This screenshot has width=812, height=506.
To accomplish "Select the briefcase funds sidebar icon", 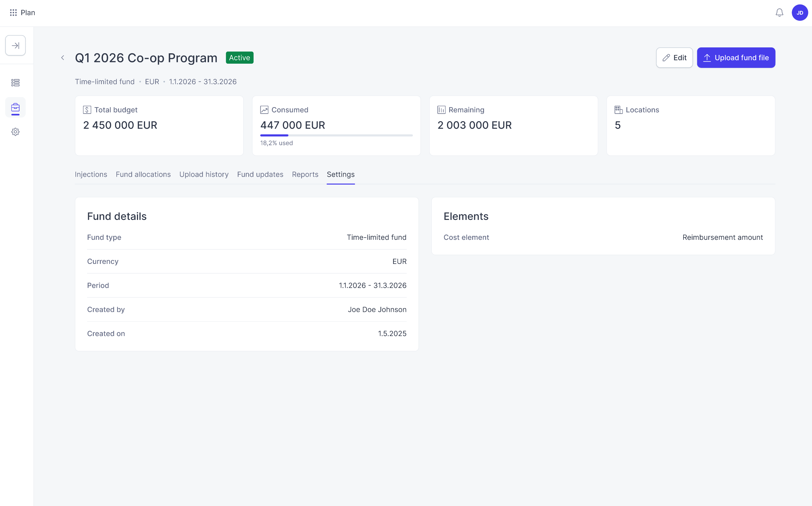I will click(x=15, y=107).
